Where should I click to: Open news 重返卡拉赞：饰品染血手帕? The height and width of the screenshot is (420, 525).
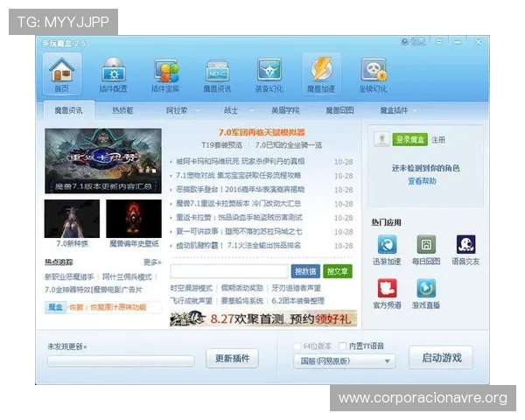(x=239, y=218)
